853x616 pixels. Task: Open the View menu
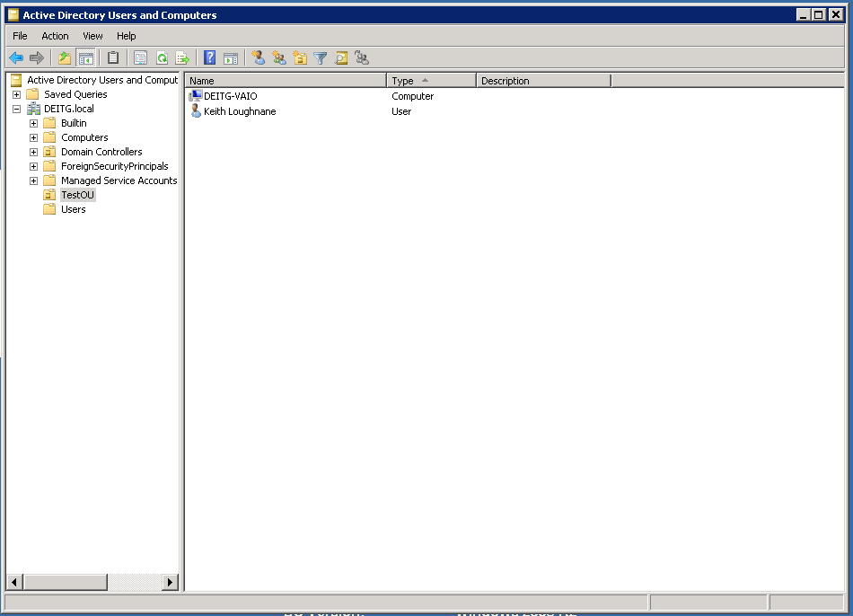92,36
